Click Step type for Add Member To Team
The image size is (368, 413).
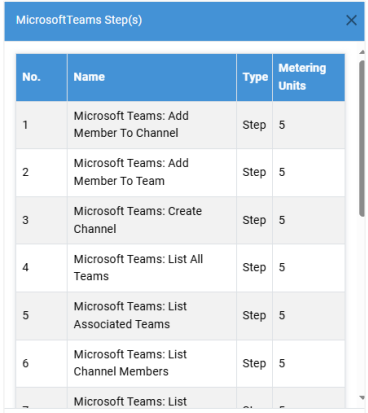(254, 173)
